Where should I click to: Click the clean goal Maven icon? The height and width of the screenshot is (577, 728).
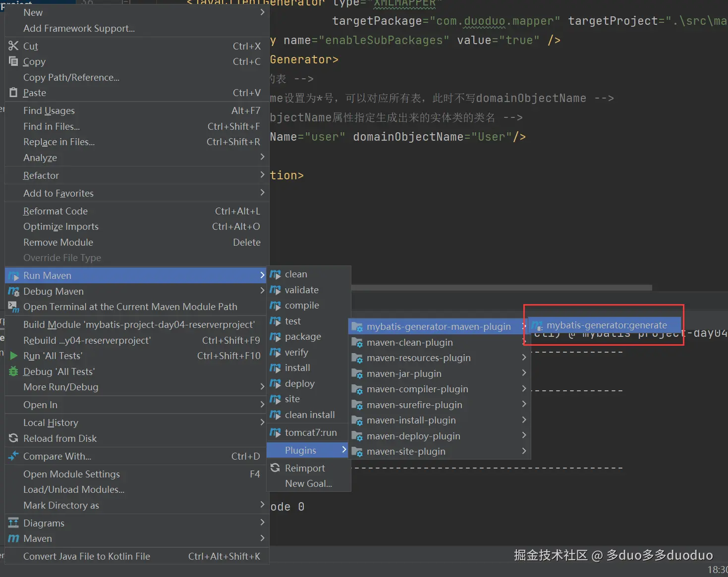[275, 274]
